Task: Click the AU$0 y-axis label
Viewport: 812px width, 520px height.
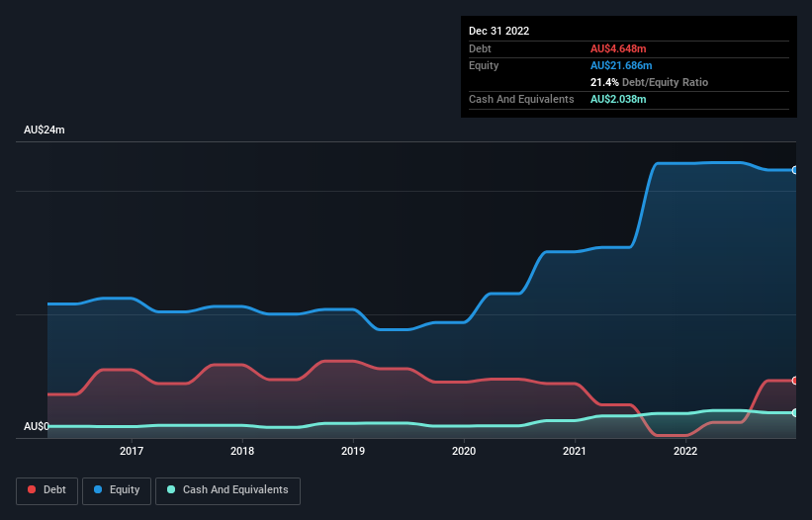Action: tap(37, 426)
